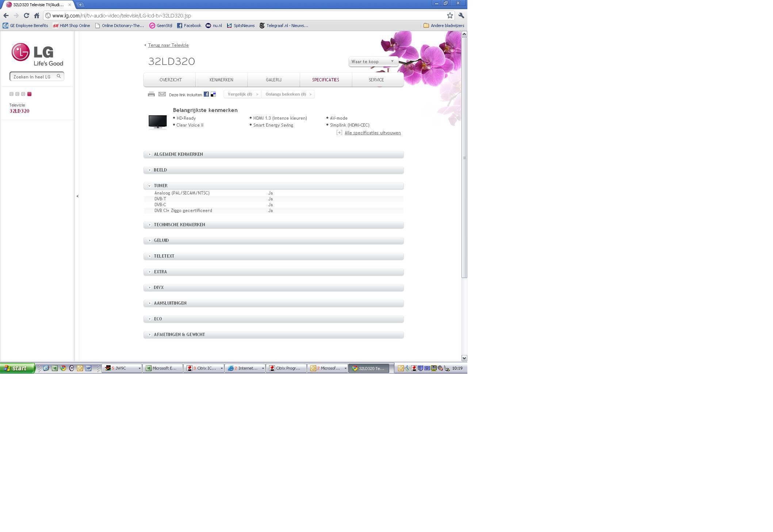Image resolution: width=773 pixels, height=532 pixels.
Task: Expand the BEELD section
Action: [x=273, y=170]
